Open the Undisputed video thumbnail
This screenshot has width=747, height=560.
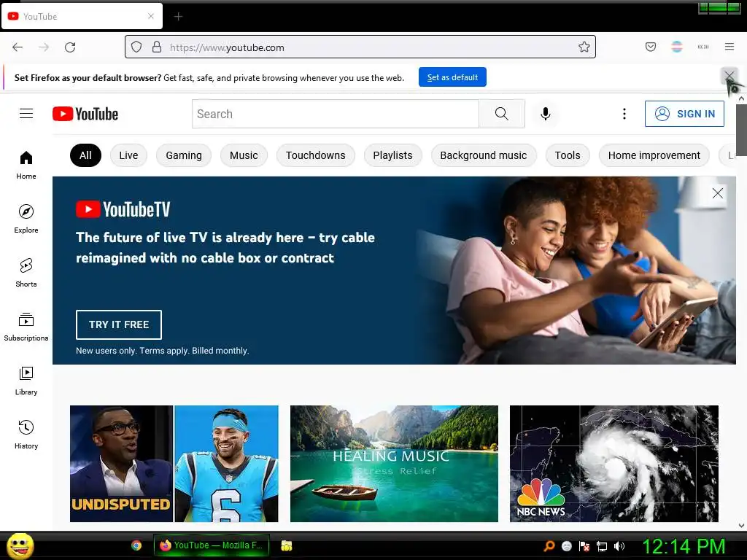[x=174, y=464]
